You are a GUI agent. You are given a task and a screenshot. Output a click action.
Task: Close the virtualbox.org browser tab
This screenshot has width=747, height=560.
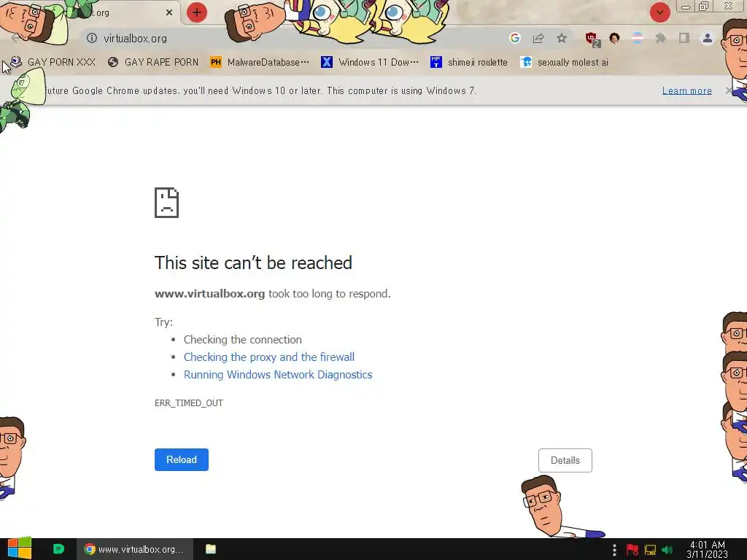pyautogui.click(x=169, y=13)
